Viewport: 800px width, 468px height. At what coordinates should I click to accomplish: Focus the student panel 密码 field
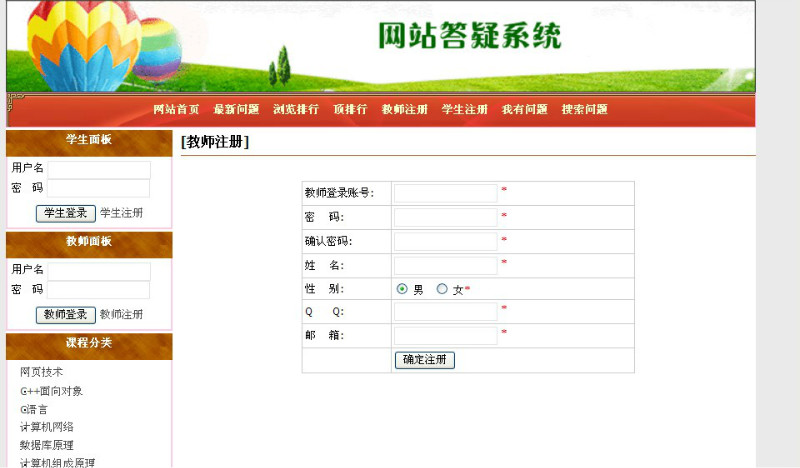coord(98,188)
